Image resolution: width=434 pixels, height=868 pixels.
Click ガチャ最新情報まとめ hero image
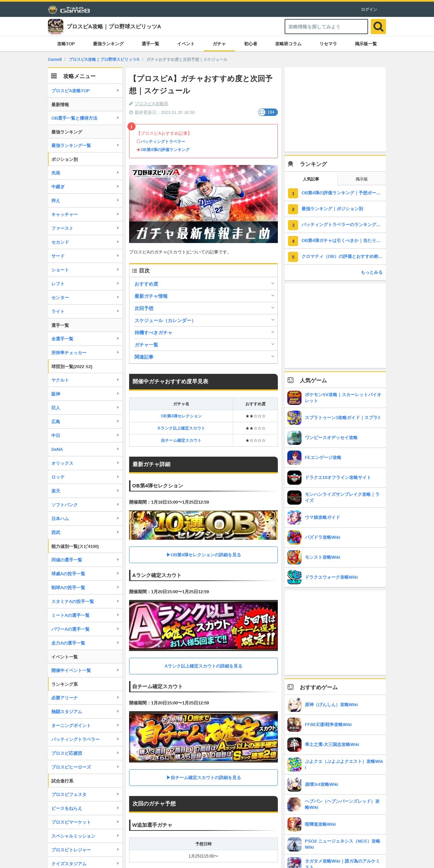click(203, 204)
